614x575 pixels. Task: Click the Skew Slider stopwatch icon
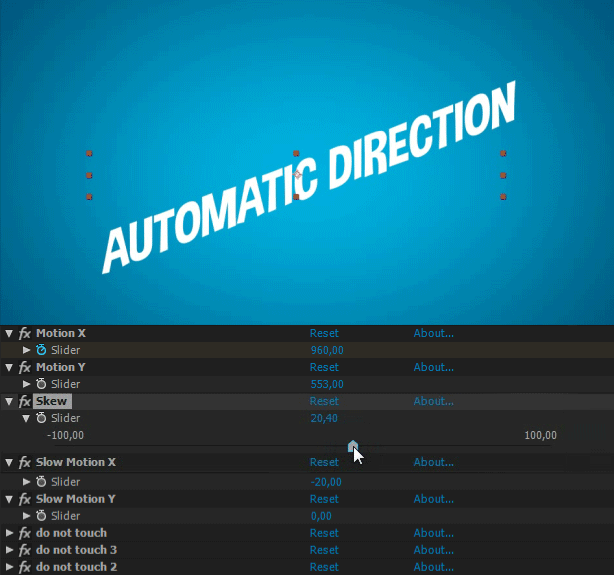tap(41, 418)
